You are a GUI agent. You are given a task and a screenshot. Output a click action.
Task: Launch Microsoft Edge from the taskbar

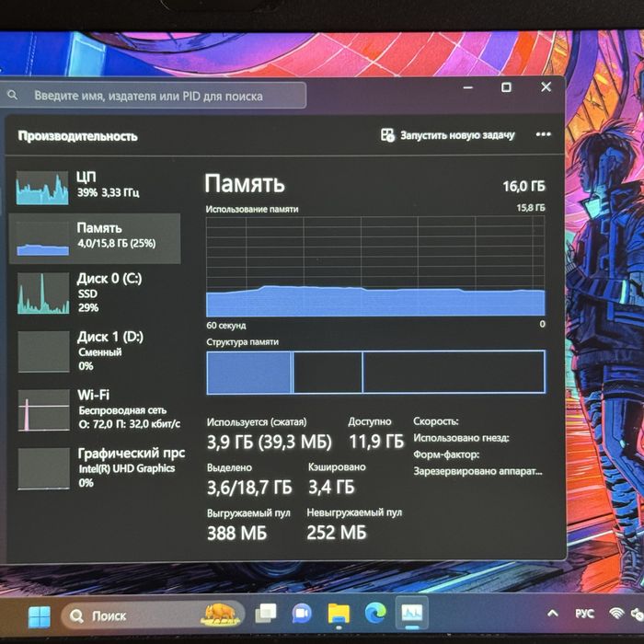pyautogui.click(x=375, y=613)
